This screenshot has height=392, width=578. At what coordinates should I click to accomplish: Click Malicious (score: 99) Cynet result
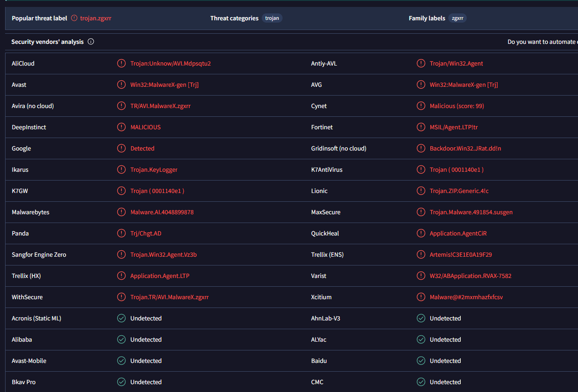point(457,106)
